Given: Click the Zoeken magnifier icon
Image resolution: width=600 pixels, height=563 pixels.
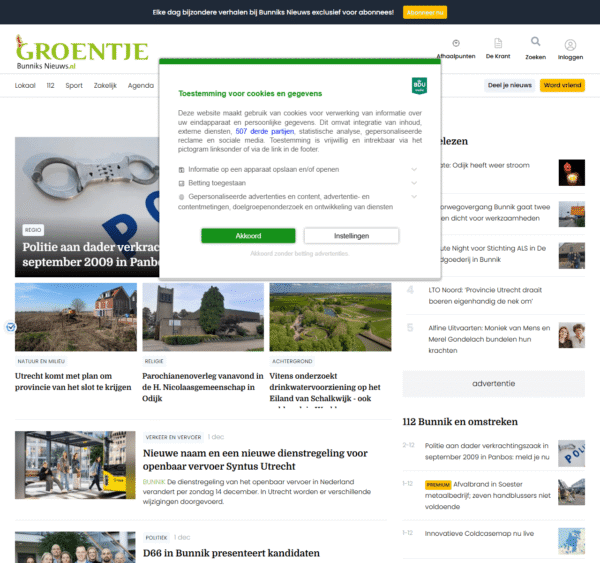Looking at the screenshot, I should [x=535, y=43].
